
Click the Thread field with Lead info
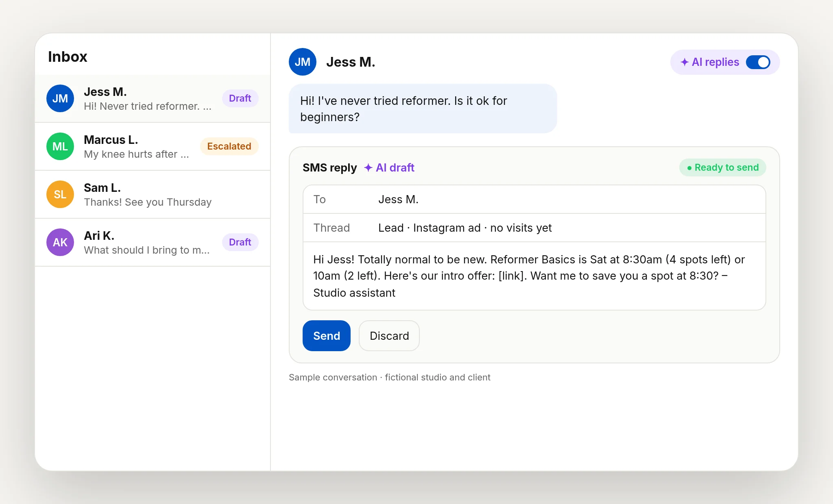coord(534,228)
